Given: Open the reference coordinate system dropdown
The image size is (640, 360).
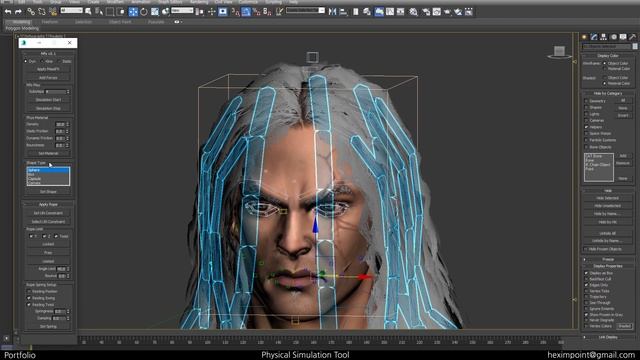Looking at the screenshot, I should coord(182,10).
